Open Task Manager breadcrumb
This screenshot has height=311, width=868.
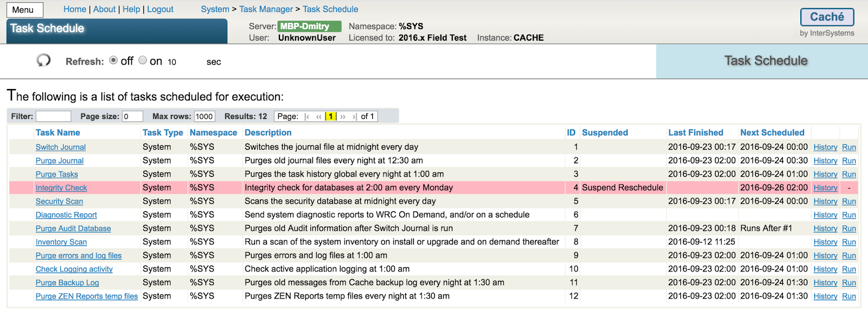click(266, 9)
